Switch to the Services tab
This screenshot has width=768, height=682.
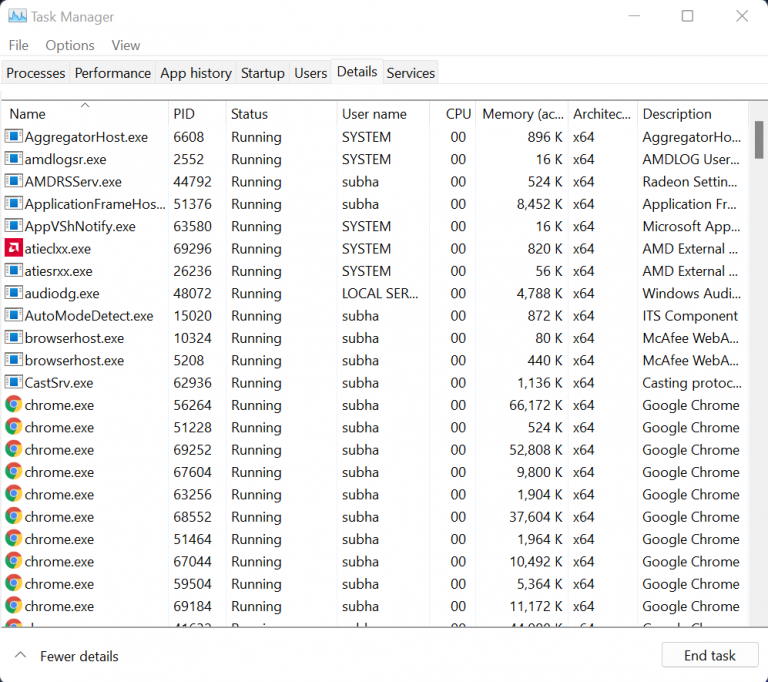pos(410,73)
